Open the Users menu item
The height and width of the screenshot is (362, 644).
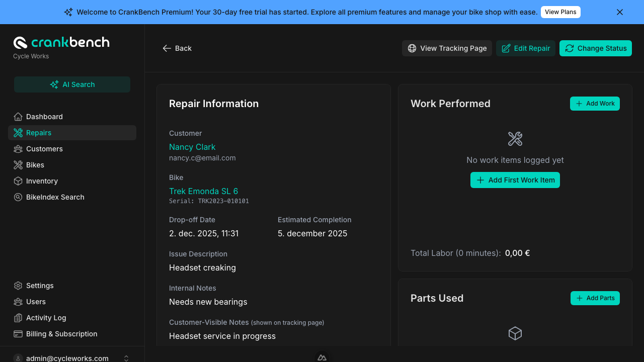(36, 302)
